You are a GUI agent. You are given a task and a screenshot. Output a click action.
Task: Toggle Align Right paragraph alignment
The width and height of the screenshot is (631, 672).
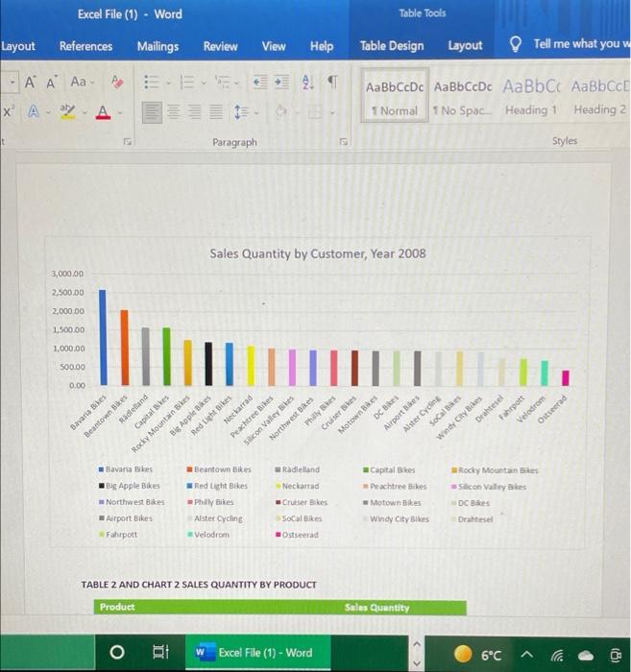click(x=195, y=112)
